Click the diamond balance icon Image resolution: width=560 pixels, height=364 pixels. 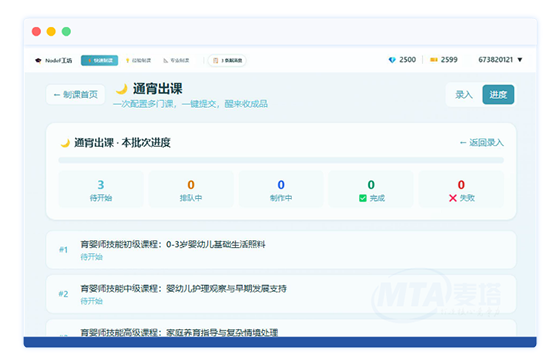392,60
